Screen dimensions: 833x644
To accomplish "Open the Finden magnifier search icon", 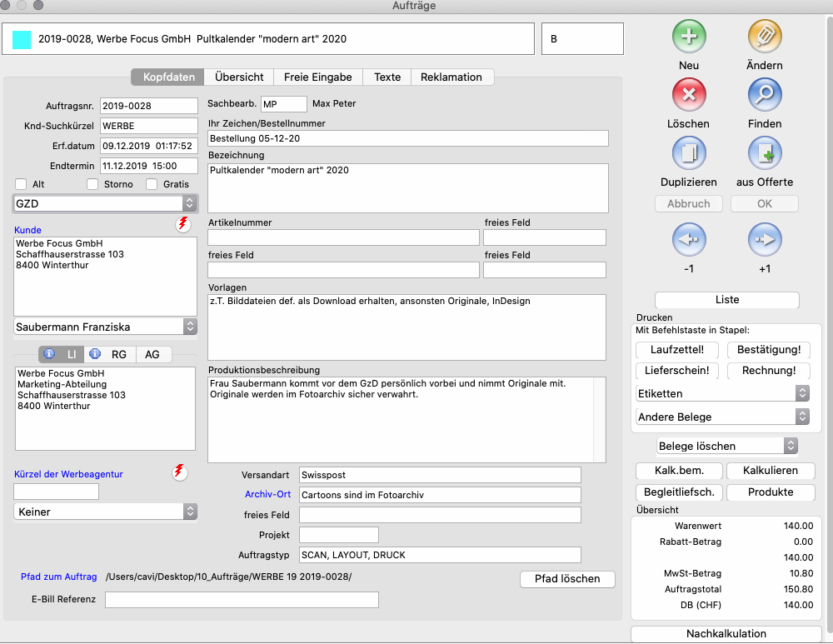I will click(764, 94).
